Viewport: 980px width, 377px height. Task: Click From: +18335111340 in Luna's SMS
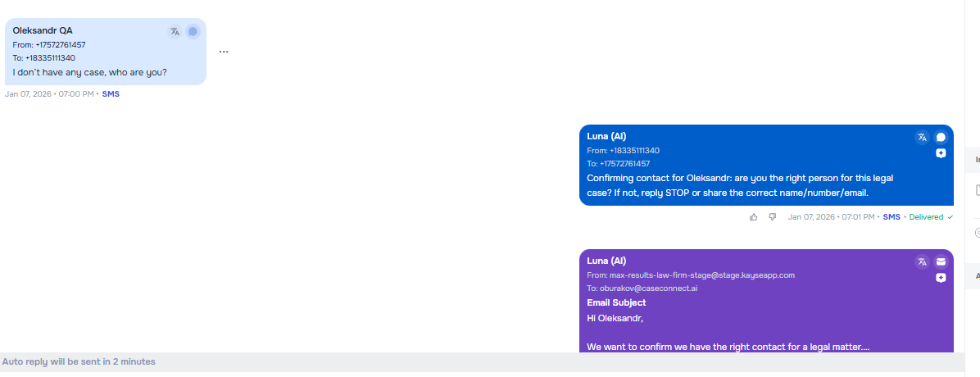pyautogui.click(x=623, y=151)
